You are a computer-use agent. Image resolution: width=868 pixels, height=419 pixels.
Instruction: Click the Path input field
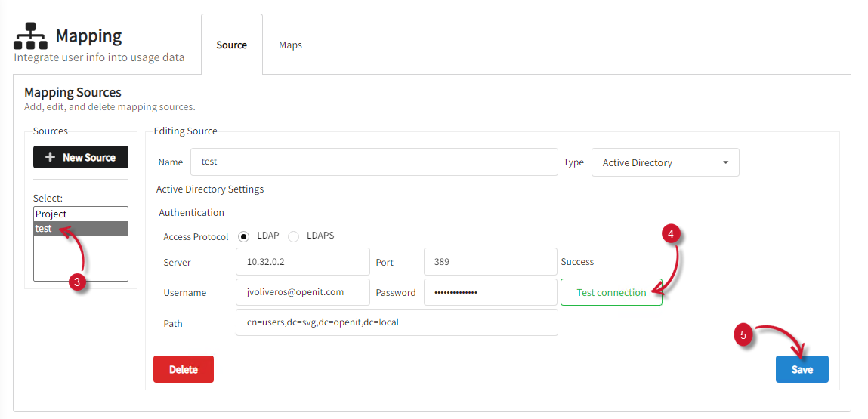click(397, 322)
